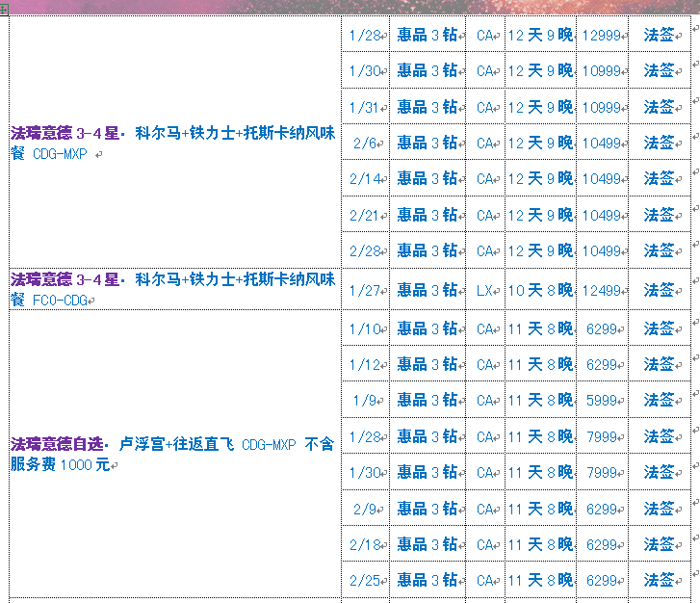The width and height of the screenshot is (700, 603).
Task: Click 11天8晚 in the 2/9 row
Action: coord(540,509)
